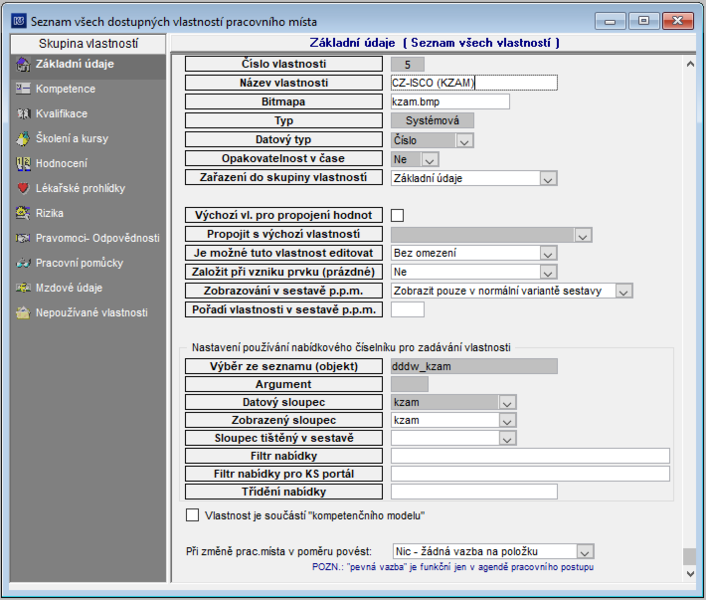Enable the kompetenčního modelu checkbox
The height and width of the screenshot is (600, 706).
point(192,515)
